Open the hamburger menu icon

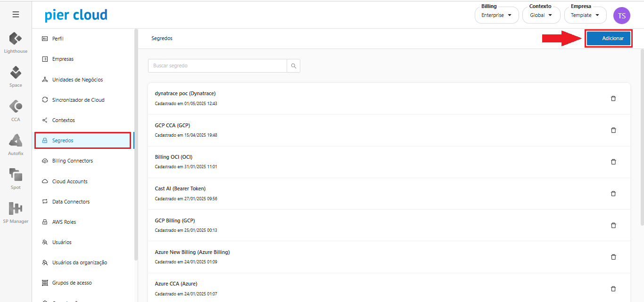click(16, 15)
